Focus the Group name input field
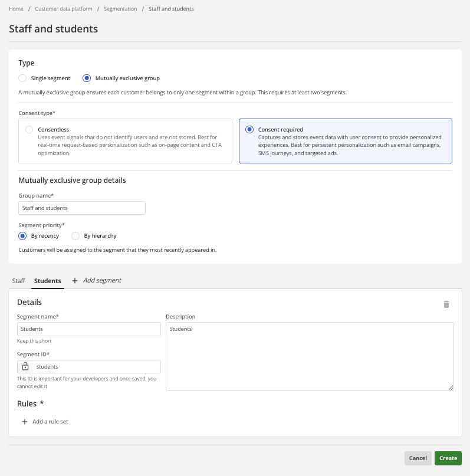The image size is (470, 476). (x=82, y=208)
